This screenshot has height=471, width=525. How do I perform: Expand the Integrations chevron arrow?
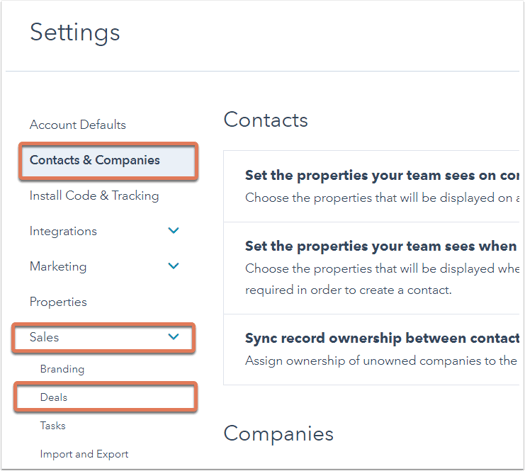pos(173,230)
